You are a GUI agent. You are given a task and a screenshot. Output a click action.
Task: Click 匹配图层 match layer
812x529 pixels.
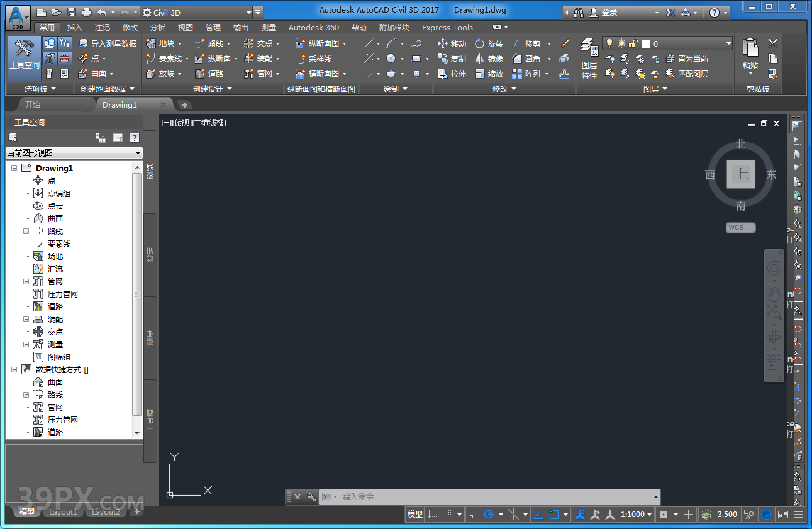[687, 74]
